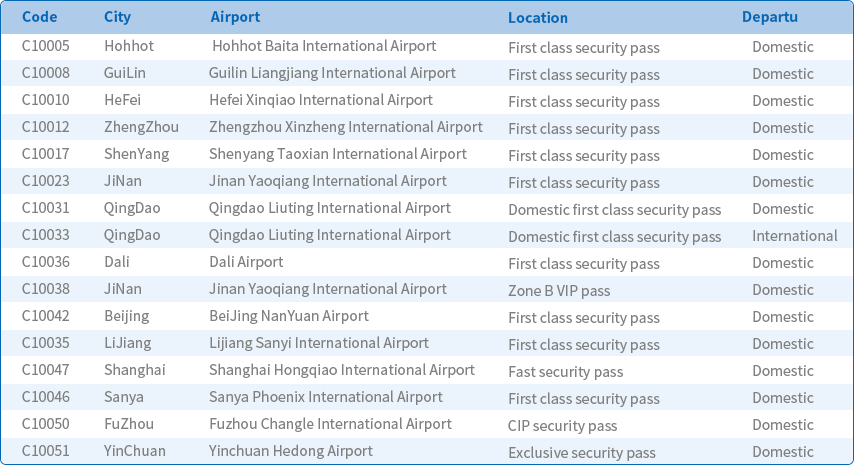
Task: Click Zhengzhou Xinzheng International Airport entry
Action: [345, 127]
